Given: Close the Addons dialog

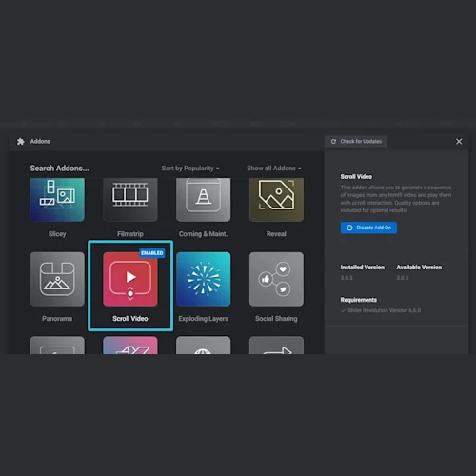Looking at the screenshot, I should pos(459,142).
